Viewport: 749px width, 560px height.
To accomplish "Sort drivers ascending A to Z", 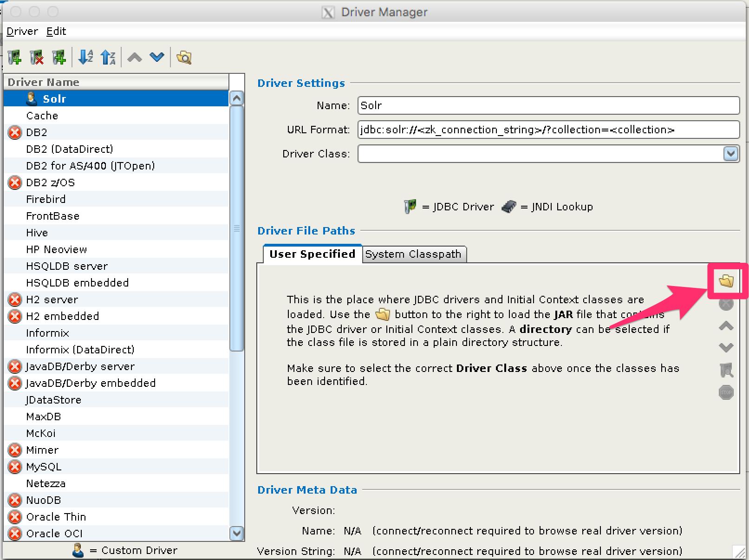I will pyautogui.click(x=86, y=58).
